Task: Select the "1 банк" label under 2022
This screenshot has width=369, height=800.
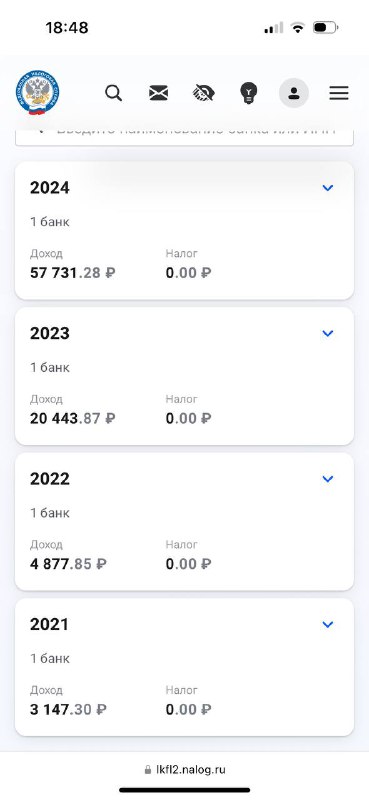Action: pyautogui.click(x=50, y=513)
